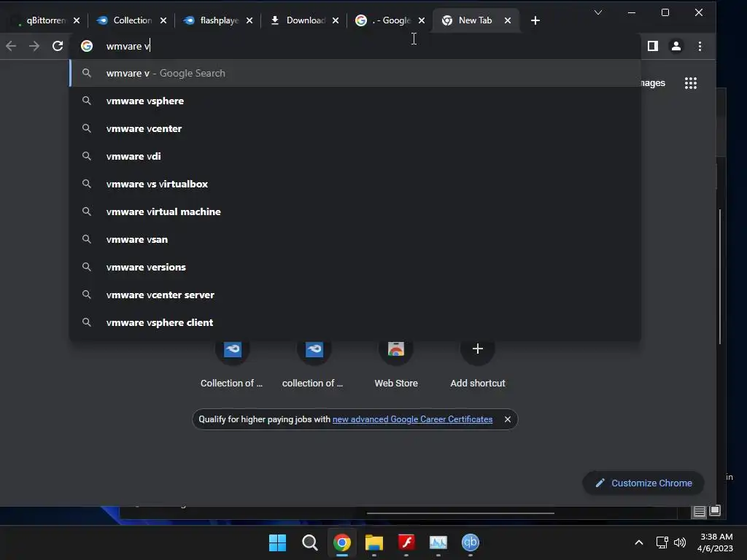The width and height of the screenshot is (747, 560).
Task: Close the qBittorrent tab
Action: coord(77,20)
